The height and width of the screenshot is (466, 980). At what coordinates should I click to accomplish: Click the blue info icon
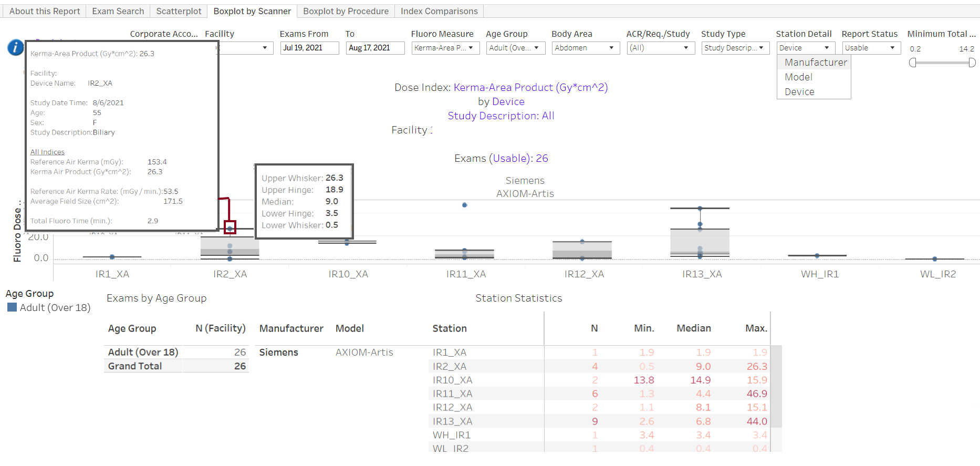click(x=14, y=47)
